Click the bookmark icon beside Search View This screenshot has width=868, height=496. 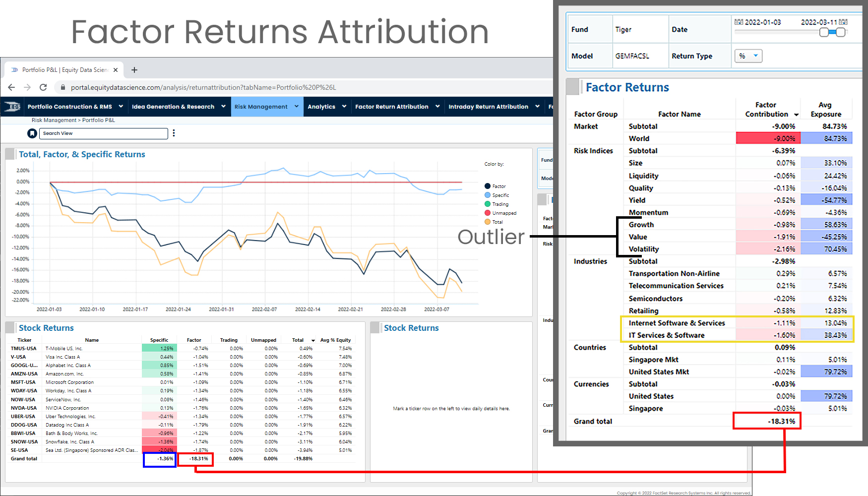(32, 133)
